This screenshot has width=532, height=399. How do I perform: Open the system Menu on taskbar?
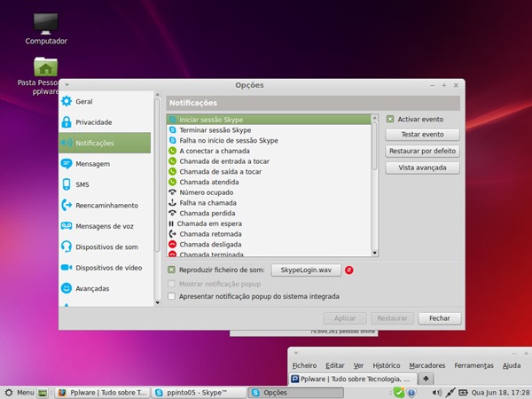tap(20, 393)
